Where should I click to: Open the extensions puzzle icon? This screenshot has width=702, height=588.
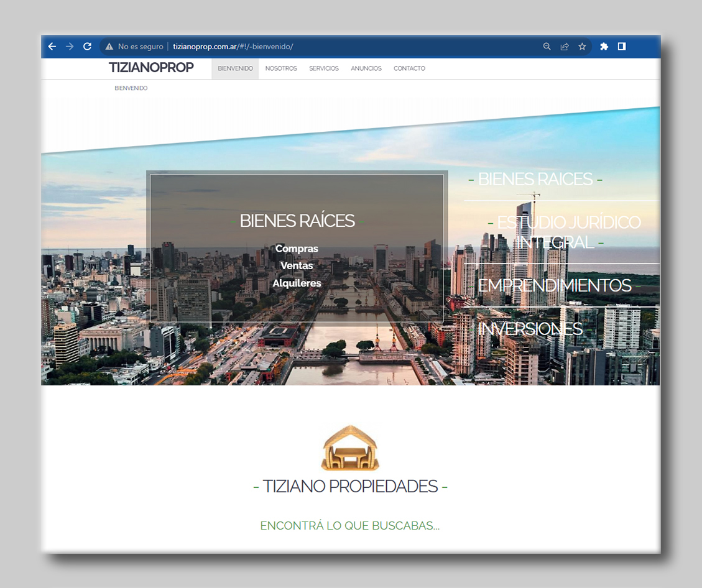[604, 47]
